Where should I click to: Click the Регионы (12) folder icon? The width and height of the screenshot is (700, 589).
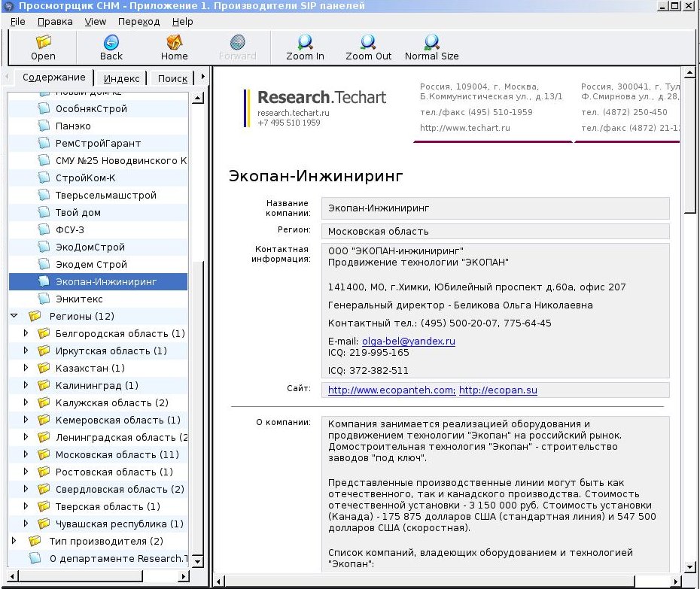click(35, 316)
